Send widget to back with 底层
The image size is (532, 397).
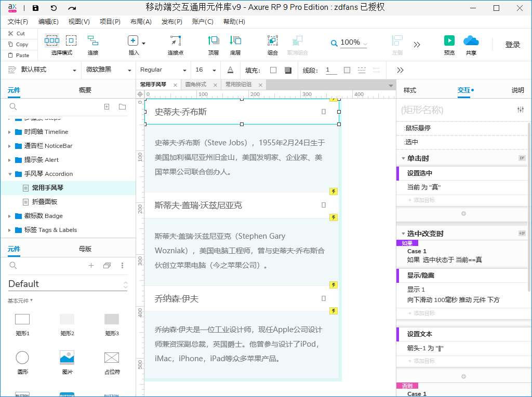235,45
